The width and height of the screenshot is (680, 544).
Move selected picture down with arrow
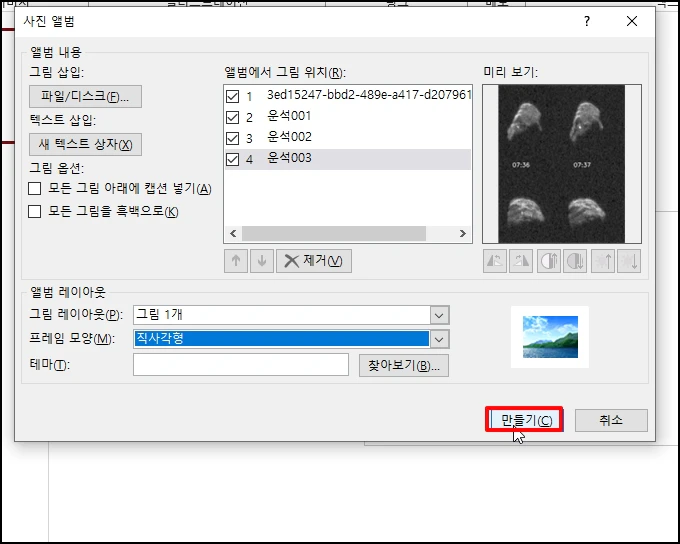[262, 261]
